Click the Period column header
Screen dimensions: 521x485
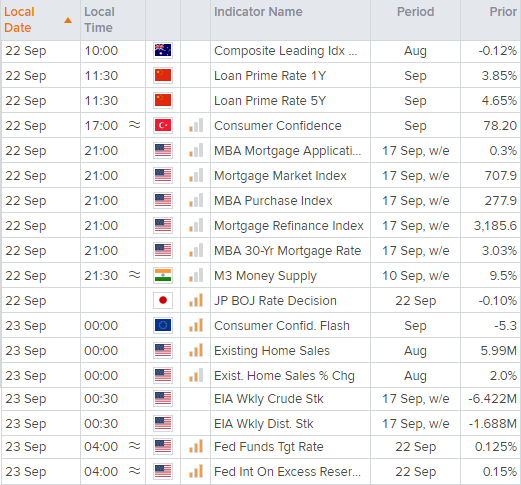pyautogui.click(x=416, y=12)
